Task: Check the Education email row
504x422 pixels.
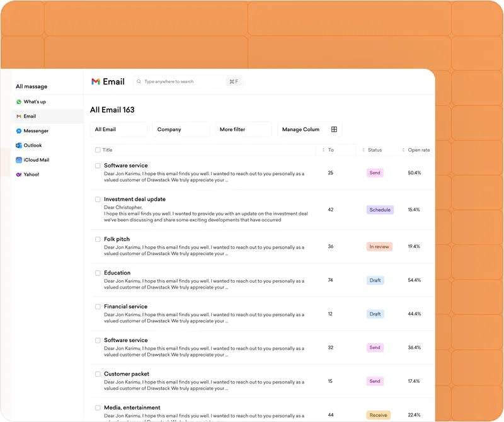Action: (98, 273)
